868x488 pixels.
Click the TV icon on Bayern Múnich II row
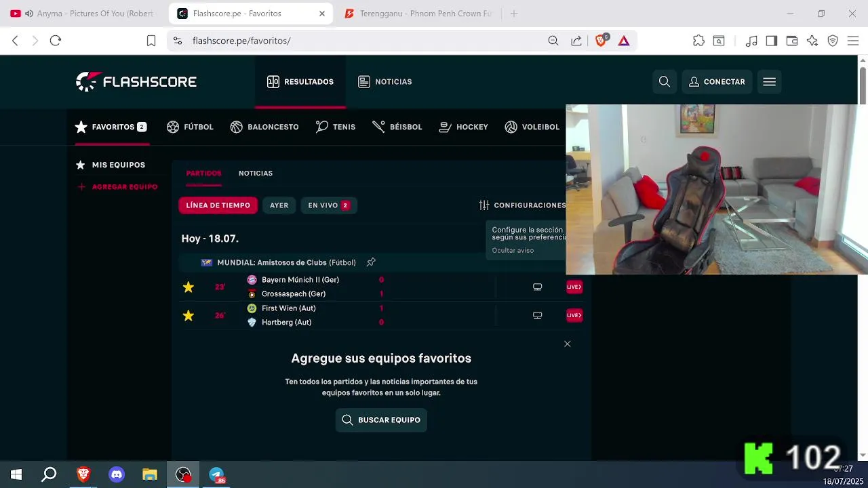(x=537, y=287)
